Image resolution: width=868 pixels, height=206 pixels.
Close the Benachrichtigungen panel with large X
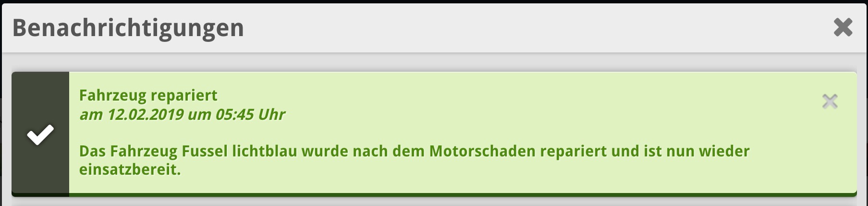point(843,27)
